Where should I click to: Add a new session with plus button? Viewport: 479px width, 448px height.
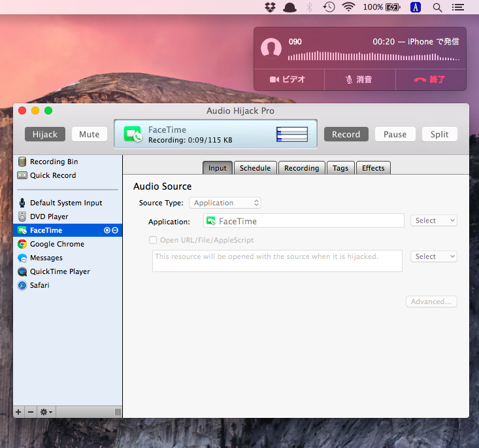(x=18, y=412)
